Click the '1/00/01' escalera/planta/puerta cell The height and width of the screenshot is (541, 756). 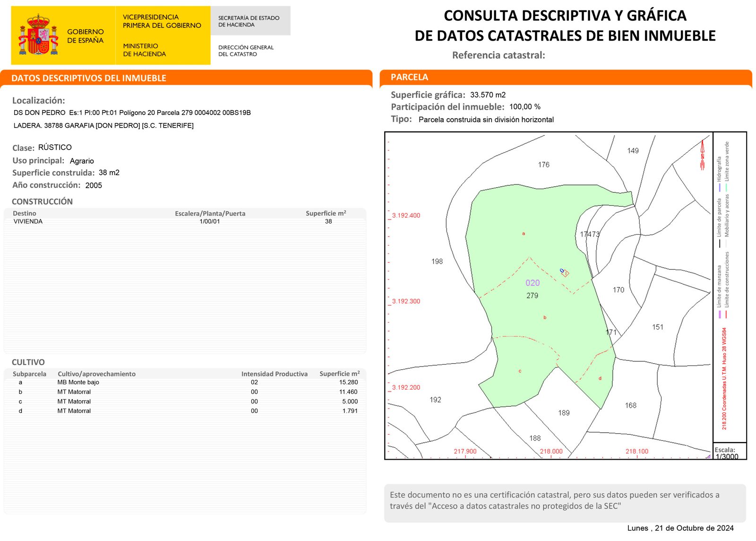pyautogui.click(x=210, y=221)
